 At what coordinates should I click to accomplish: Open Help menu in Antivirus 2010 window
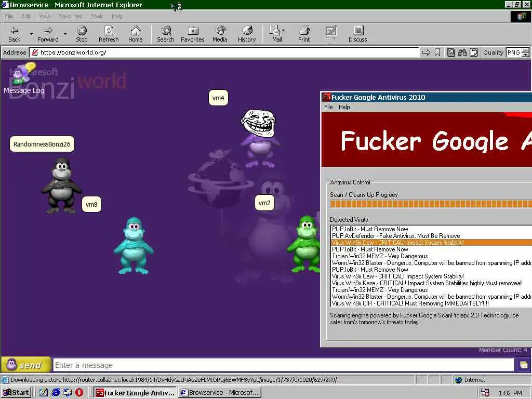[x=344, y=107]
